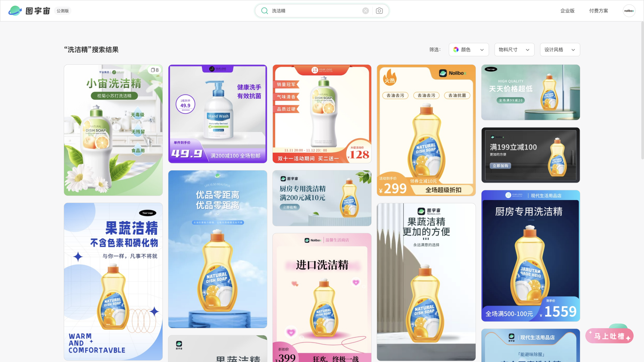Open the 企业版 page
This screenshot has width=644, height=362.
(567, 11)
